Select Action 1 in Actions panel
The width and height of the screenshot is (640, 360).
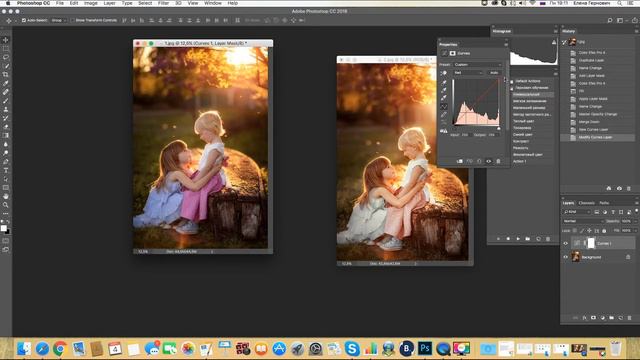point(520,161)
